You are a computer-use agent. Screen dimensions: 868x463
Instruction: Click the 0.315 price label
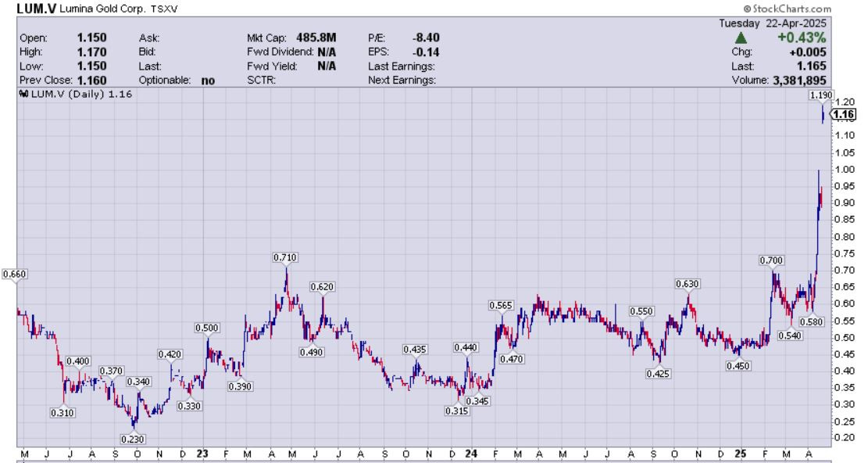click(457, 411)
